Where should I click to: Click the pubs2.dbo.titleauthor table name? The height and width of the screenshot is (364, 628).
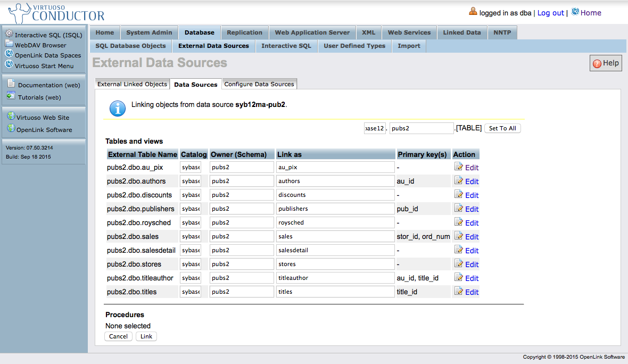point(140,278)
